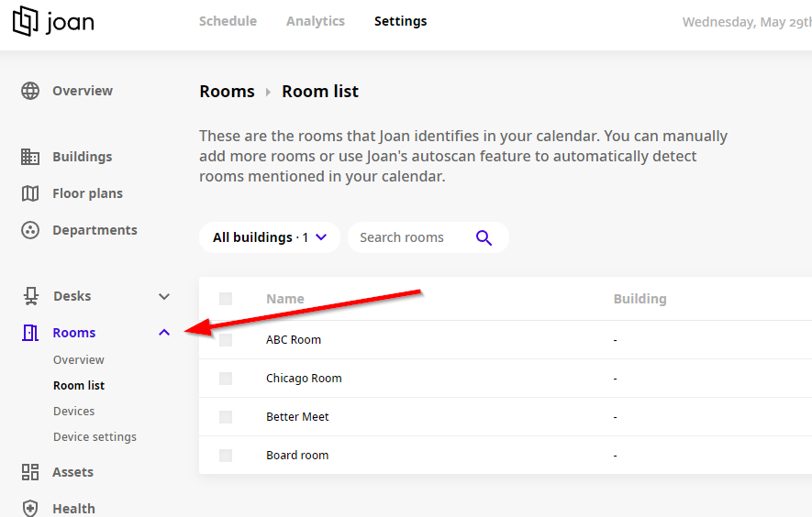Click the search magnifier icon
Screen dimensions: 812x517
click(x=484, y=237)
